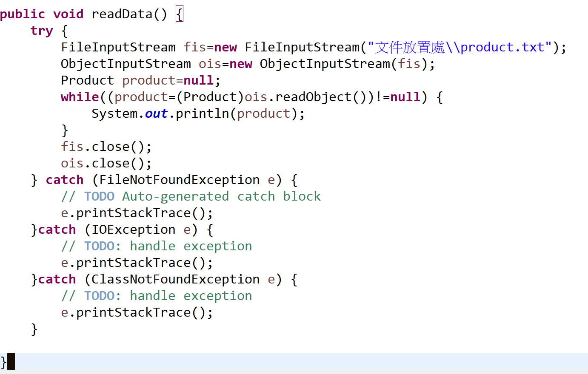
Task: Click the "fis.close();" statement
Action: click(x=106, y=147)
